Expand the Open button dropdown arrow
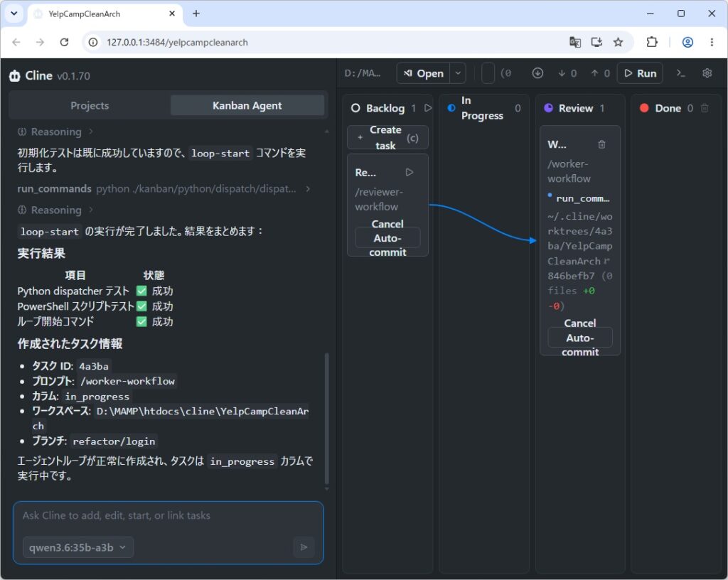Image resolution: width=728 pixels, height=580 pixels. 458,73
